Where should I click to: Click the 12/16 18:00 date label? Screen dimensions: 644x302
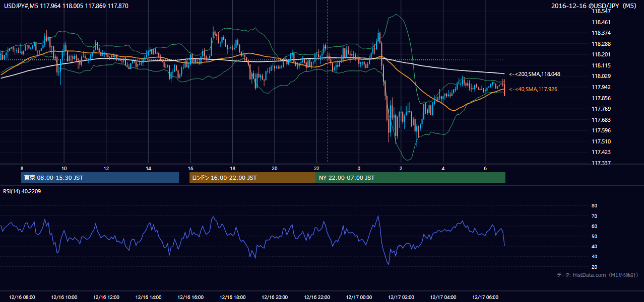232,297
